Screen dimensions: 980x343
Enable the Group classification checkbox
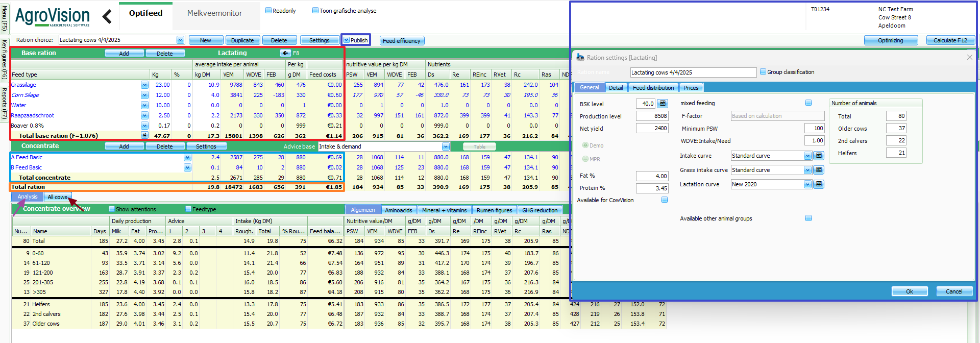(763, 71)
